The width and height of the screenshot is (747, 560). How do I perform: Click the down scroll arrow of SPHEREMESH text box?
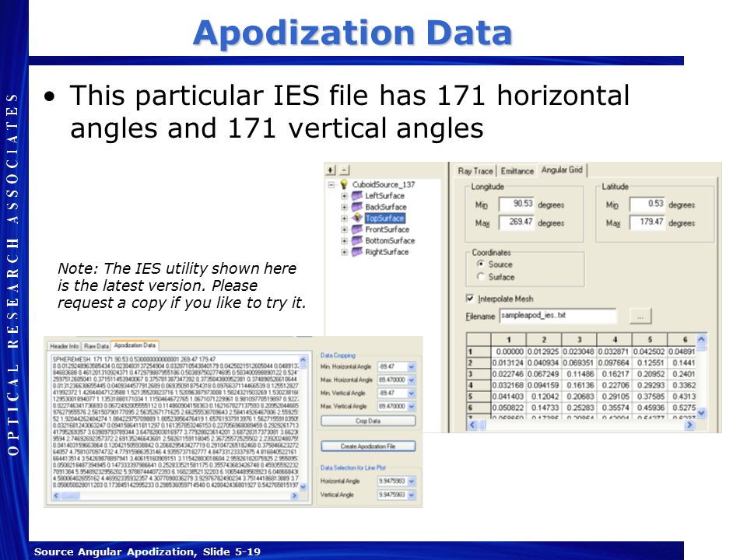pyautogui.click(x=303, y=487)
